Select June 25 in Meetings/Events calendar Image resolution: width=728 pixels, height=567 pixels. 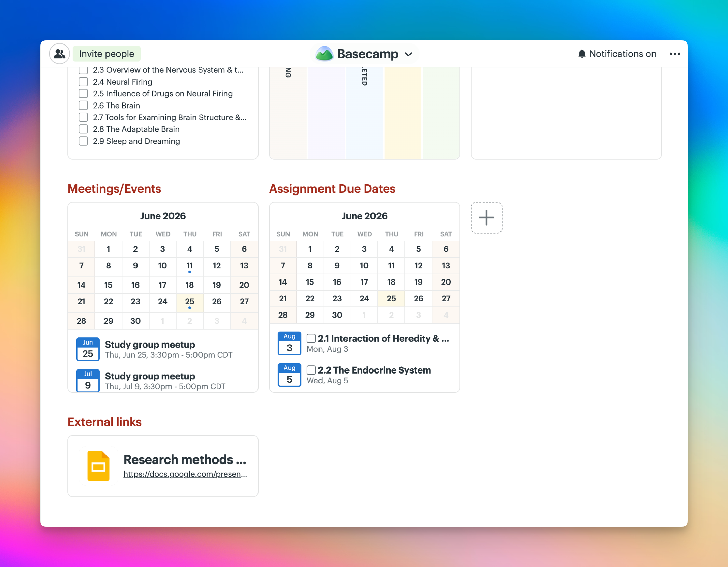pos(190,303)
